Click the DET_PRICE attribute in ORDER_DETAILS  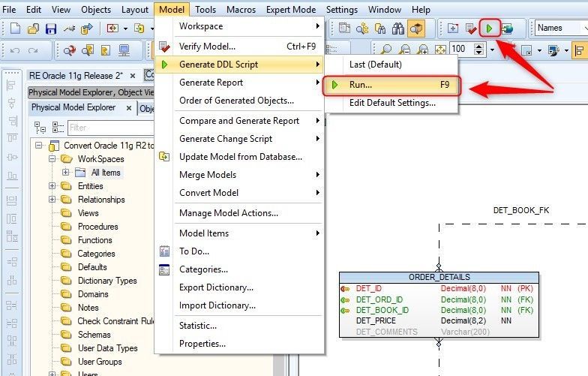coord(376,321)
